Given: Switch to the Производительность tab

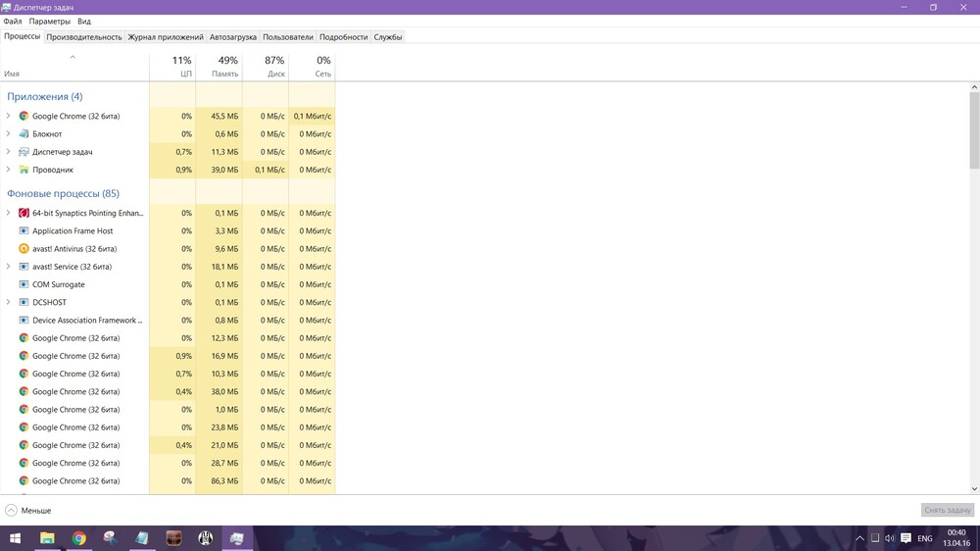Looking at the screenshot, I should click(83, 37).
